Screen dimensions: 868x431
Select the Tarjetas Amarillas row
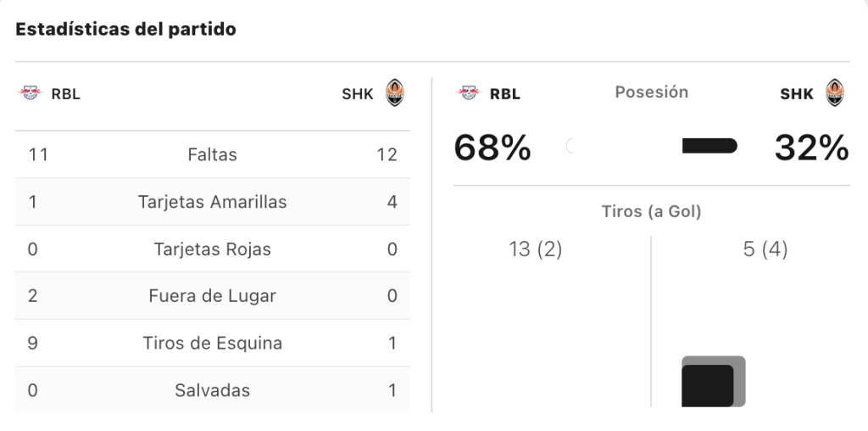coord(213,202)
